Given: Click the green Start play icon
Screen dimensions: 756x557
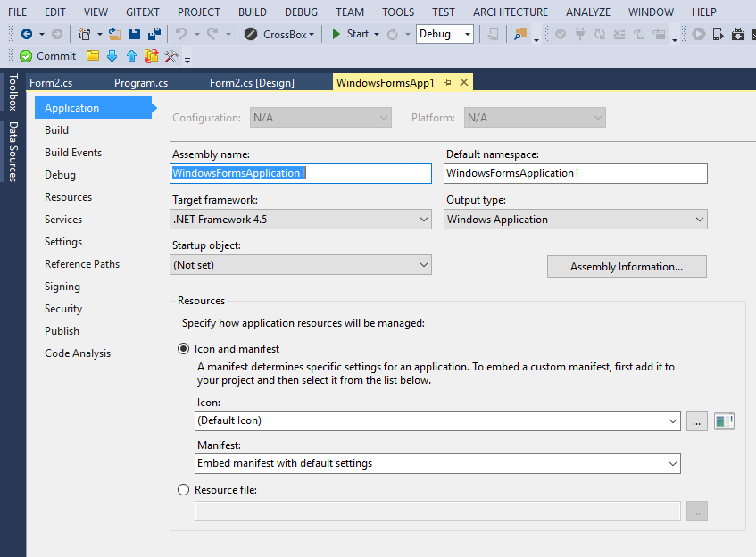Looking at the screenshot, I should tap(336, 34).
